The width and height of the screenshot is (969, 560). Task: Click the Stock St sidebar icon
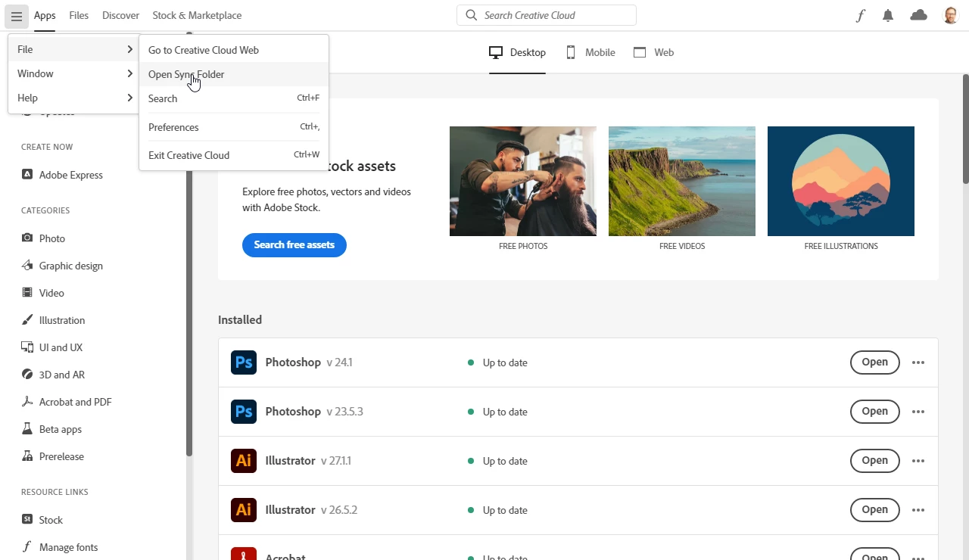pyautogui.click(x=27, y=520)
